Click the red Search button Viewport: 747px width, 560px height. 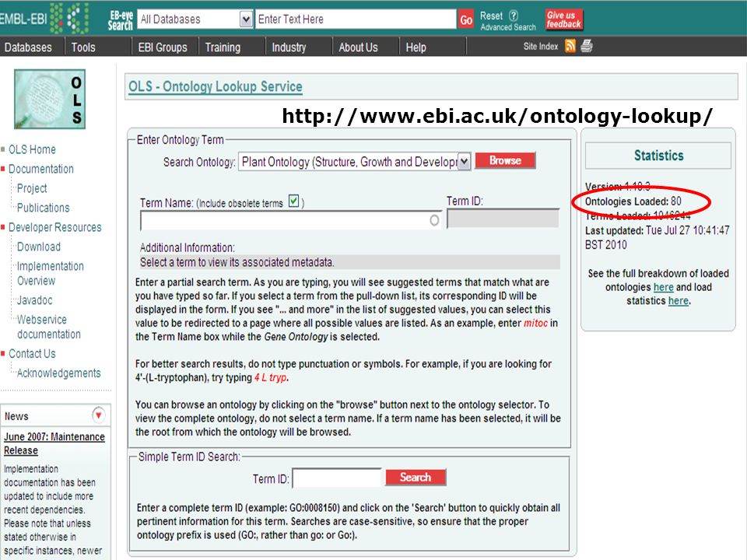point(416,477)
